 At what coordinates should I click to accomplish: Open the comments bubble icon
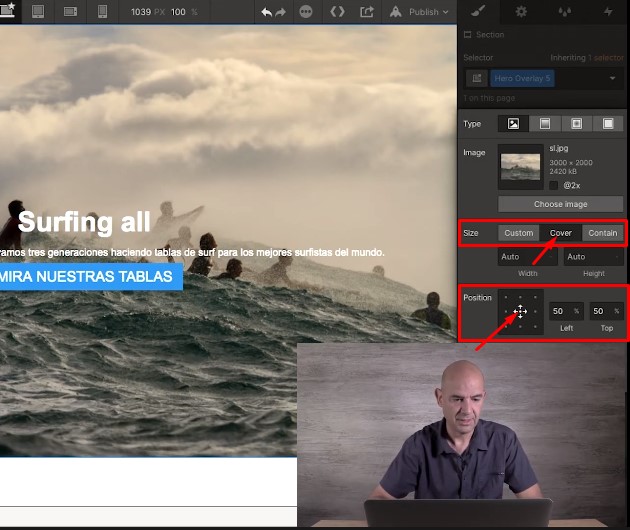coord(306,12)
